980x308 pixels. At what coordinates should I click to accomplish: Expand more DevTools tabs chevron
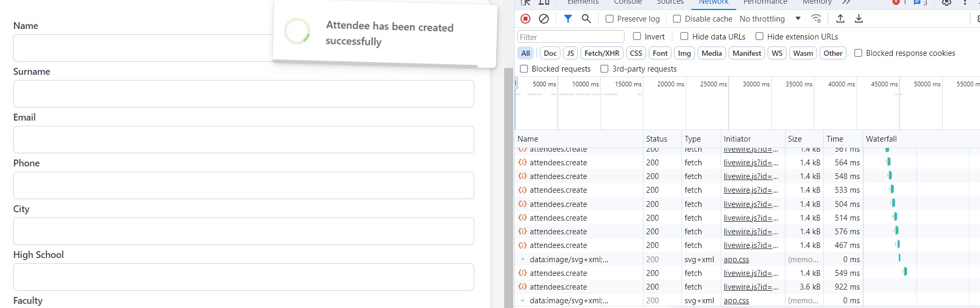click(x=846, y=3)
